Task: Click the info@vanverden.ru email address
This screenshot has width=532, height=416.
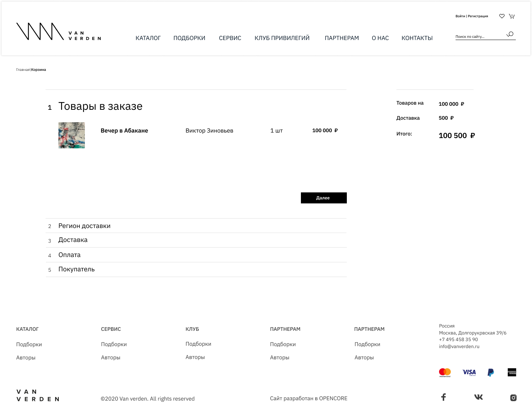Action: [459, 347]
